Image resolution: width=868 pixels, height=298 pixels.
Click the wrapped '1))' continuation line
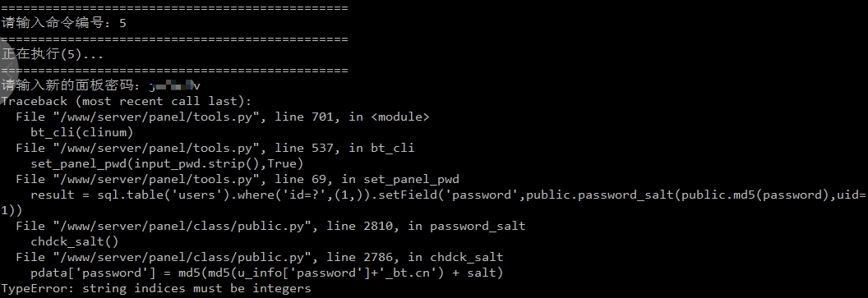(12, 210)
